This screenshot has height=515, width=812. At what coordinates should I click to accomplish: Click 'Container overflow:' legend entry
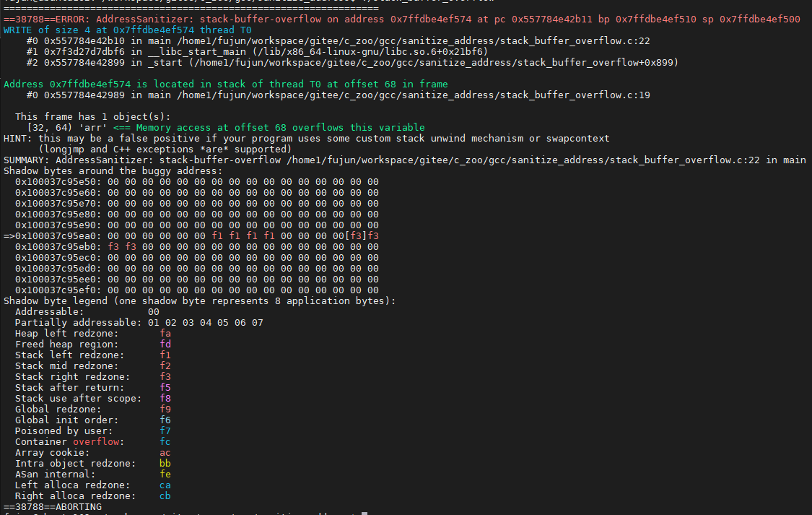point(69,442)
